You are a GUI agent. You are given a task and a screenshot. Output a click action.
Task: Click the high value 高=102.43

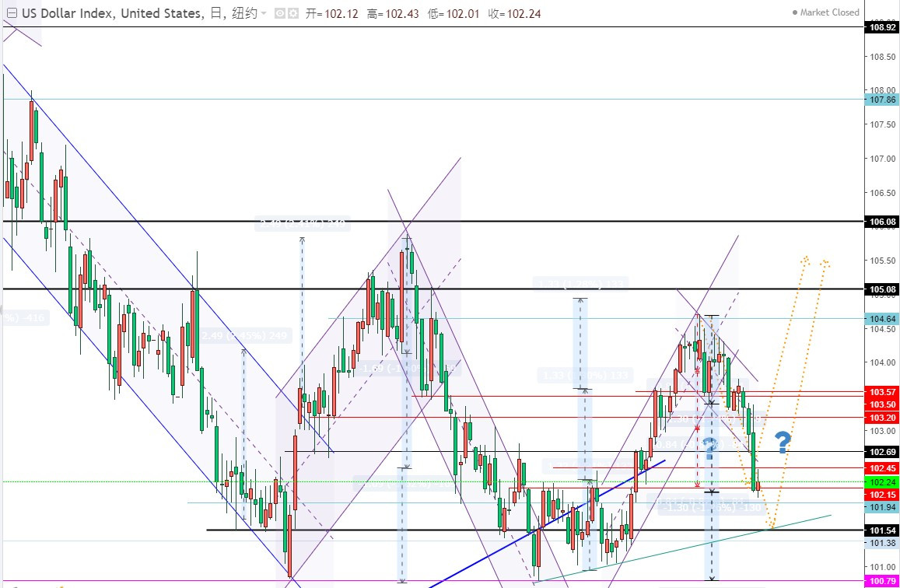tap(393, 13)
